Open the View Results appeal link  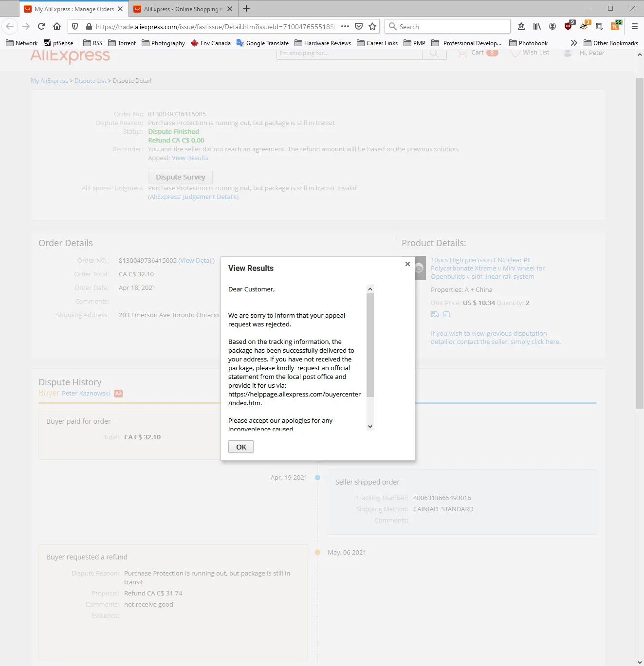190,158
